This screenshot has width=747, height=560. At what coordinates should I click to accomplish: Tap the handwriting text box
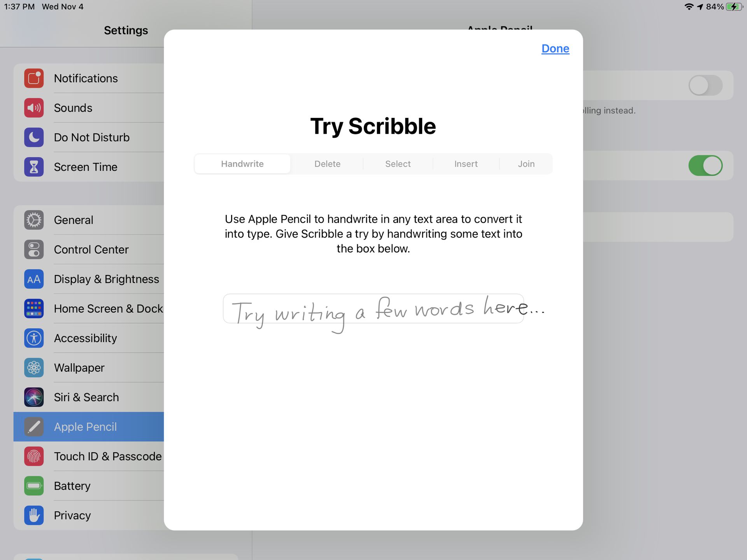[x=373, y=308]
